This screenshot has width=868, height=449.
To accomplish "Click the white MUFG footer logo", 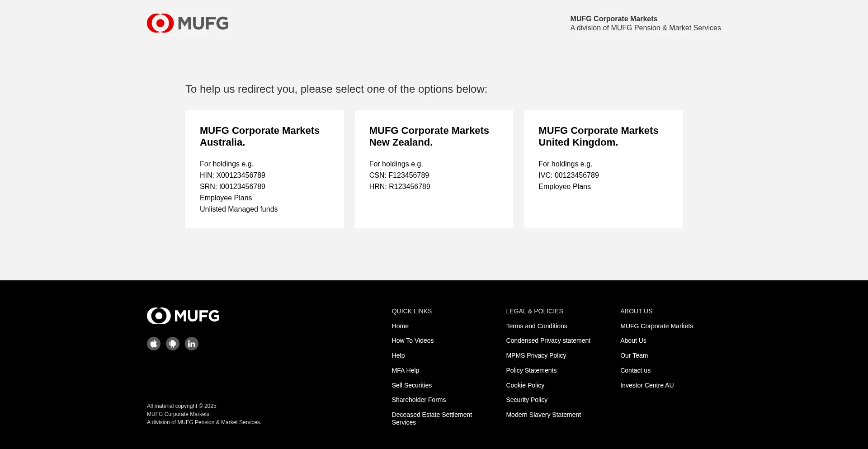I will (183, 316).
